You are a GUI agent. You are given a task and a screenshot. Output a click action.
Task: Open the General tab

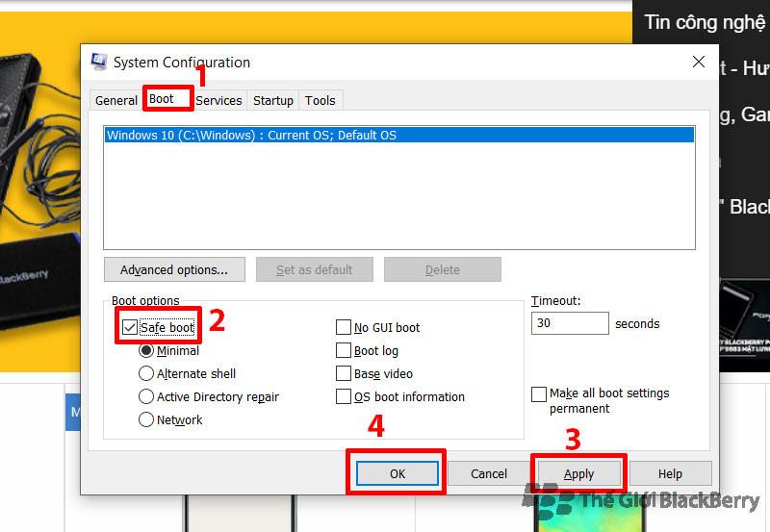tap(116, 100)
